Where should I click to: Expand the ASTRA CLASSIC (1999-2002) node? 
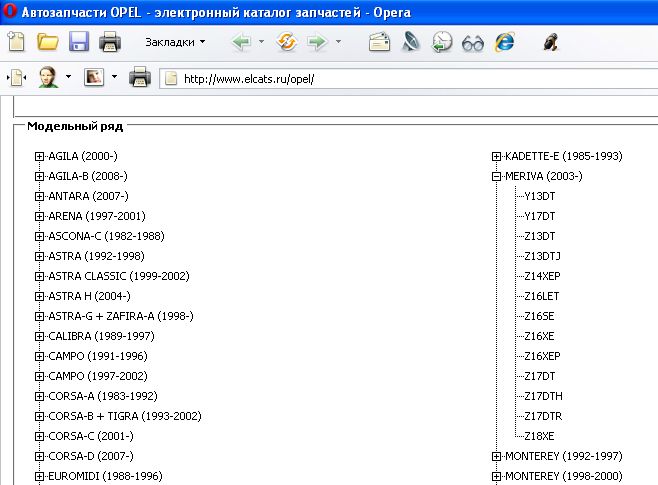click(39, 276)
